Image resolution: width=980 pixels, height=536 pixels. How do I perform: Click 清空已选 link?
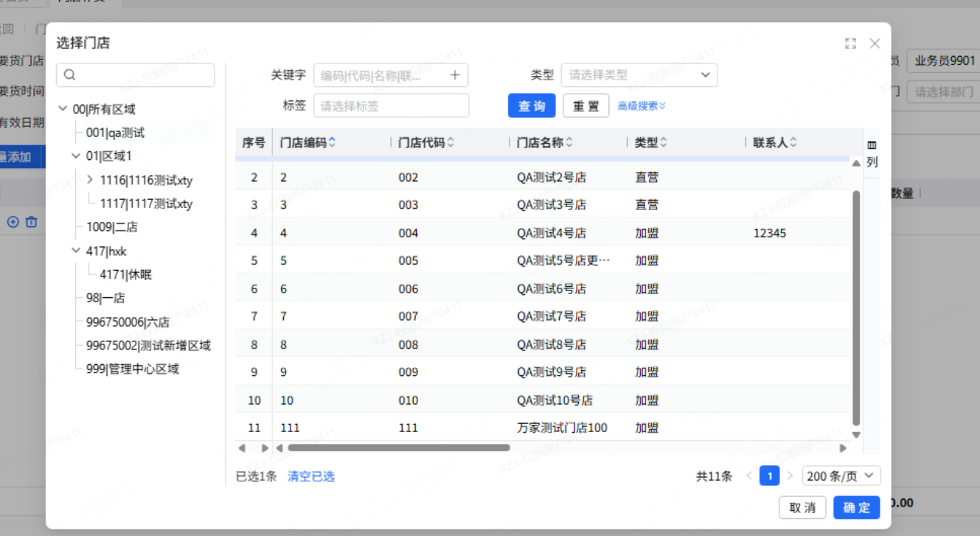(310, 476)
